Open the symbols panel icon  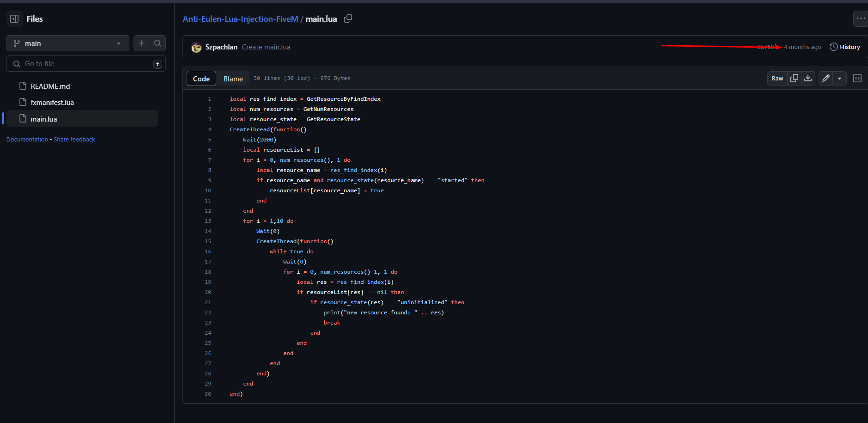pos(857,79)
